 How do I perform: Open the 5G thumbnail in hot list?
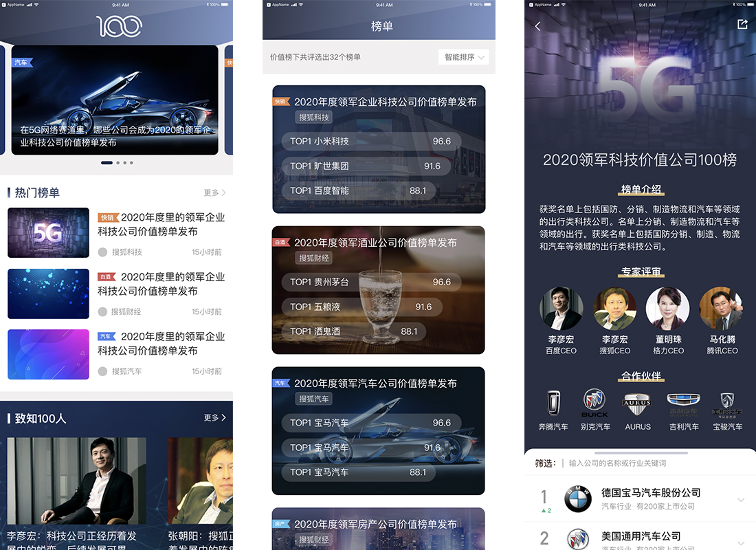tap(48, 232)
